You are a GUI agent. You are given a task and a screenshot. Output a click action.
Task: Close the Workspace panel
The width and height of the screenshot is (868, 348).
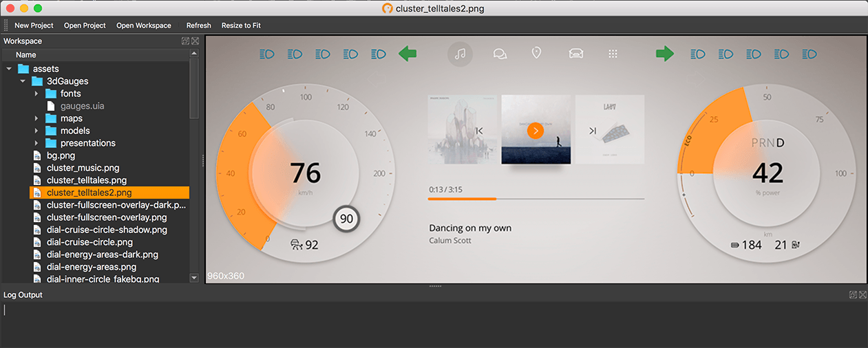pyautogui.click(x=195, y=41)
